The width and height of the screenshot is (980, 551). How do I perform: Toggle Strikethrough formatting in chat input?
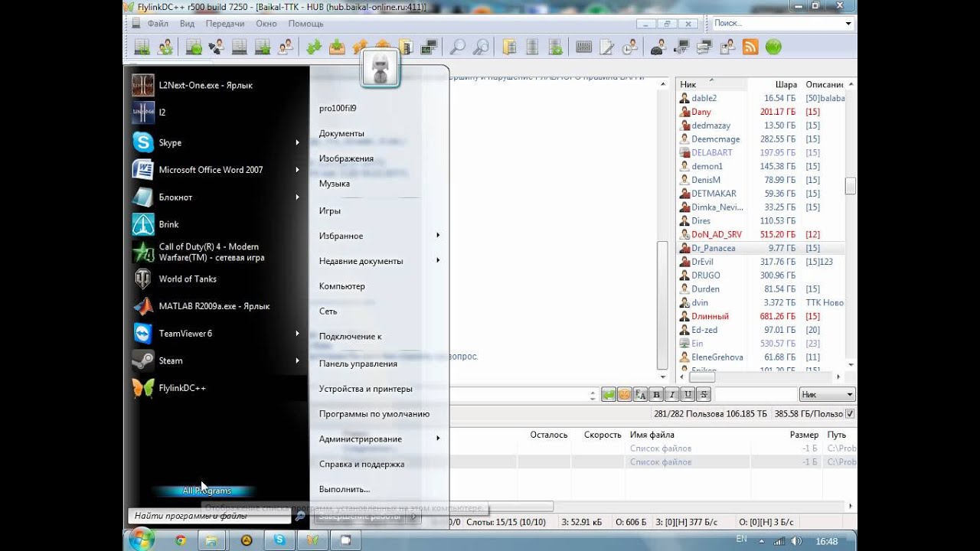(x=704, y=394)
